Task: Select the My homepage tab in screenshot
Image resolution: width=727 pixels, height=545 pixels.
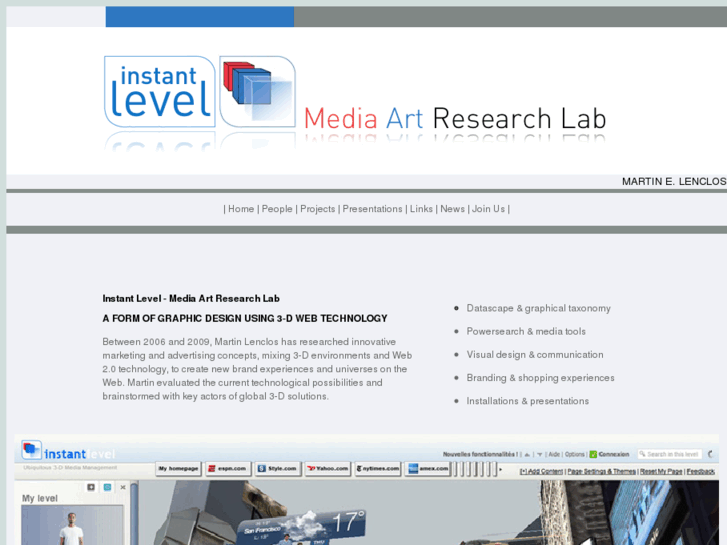Action: pos(179,468)
